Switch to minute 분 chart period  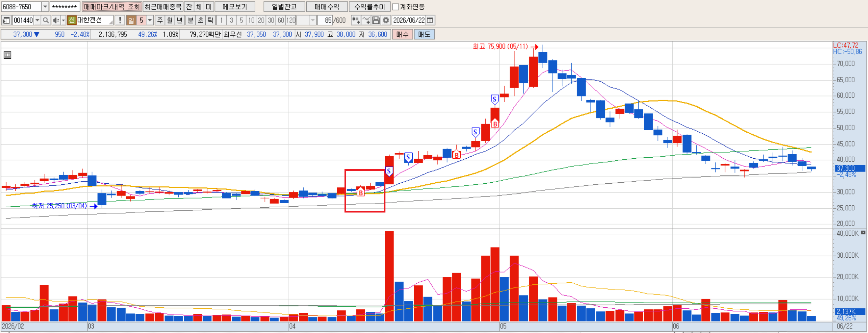coord(190,20)
